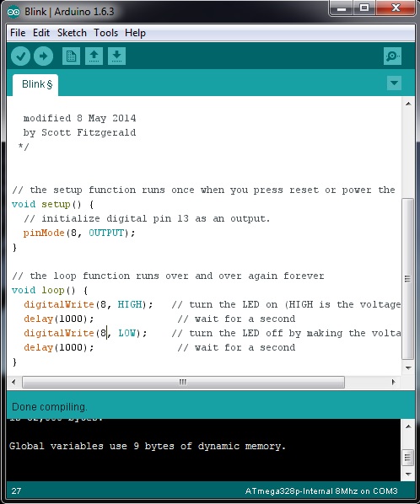Open the Tools menu

(105, 33)
